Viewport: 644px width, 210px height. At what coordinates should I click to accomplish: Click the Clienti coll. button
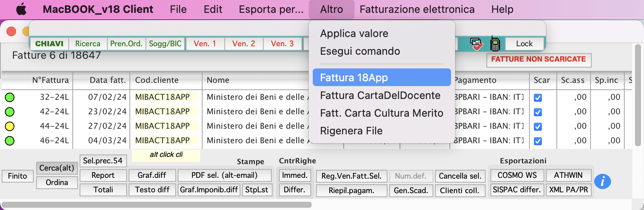click(460, 190)
